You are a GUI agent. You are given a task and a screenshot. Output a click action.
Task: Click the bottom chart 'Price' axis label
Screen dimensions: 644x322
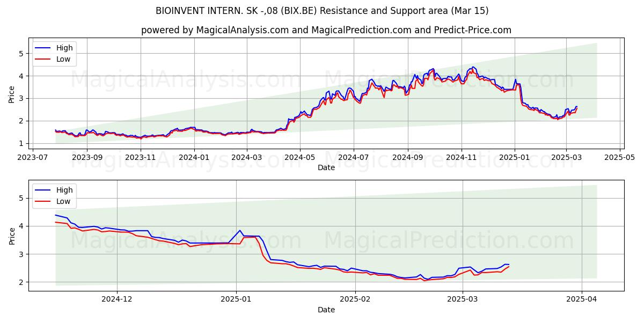[12, 236]
